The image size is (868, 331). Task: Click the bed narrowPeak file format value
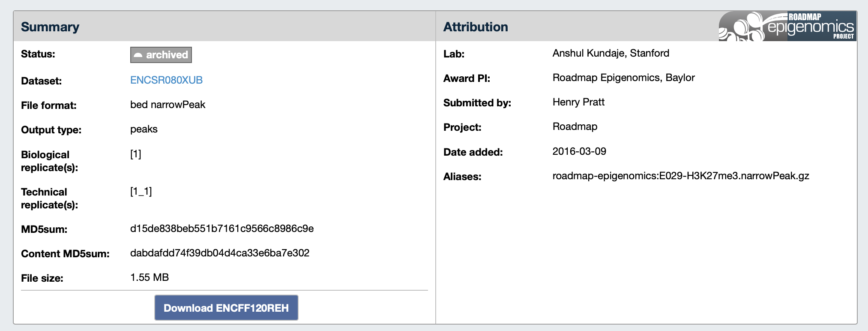click(x=168, y=104)
